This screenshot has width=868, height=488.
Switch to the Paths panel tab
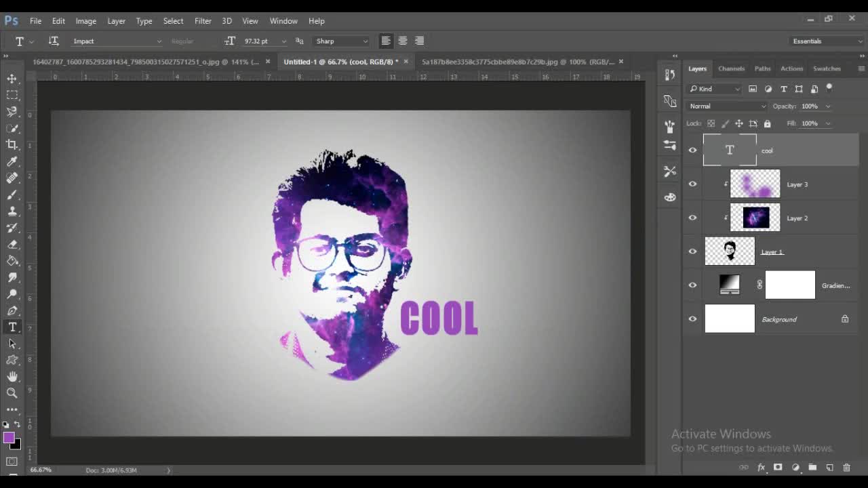coord(762,68)
